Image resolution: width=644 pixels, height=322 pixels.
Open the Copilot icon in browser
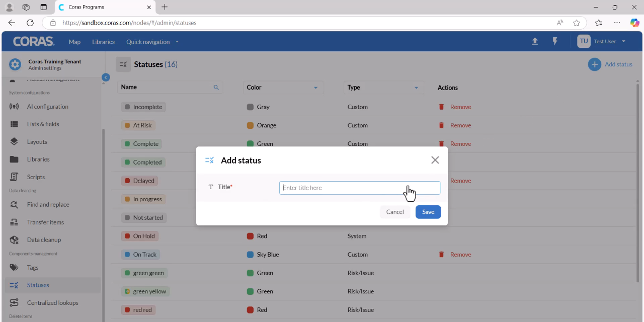click(x=635, y=23)
